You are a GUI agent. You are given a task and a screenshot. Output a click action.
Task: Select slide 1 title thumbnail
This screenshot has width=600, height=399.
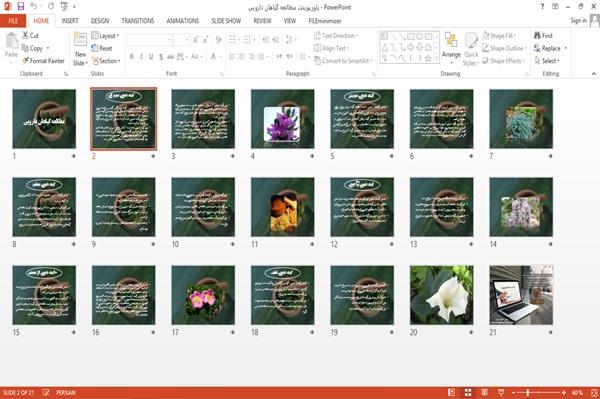click(x=44, y=119)
